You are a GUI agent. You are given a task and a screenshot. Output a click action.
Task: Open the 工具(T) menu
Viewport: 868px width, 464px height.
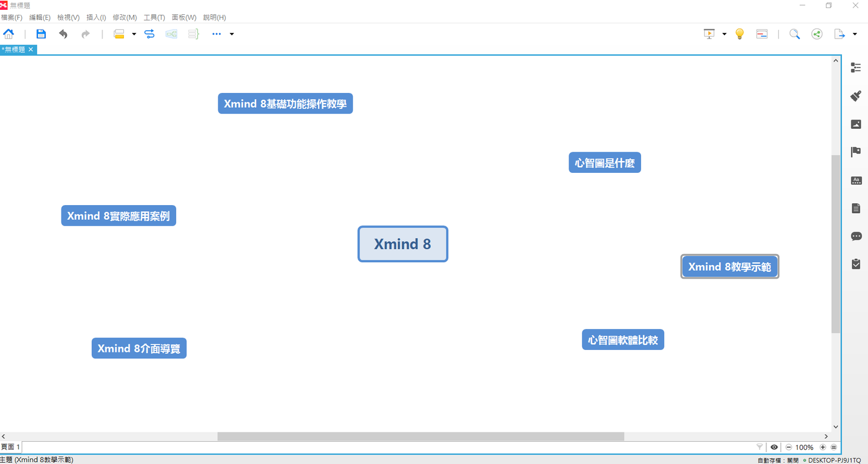click(x=154, y=17)
